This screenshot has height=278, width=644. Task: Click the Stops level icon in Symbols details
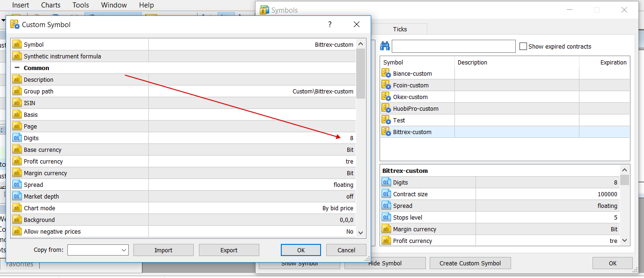tap(386, 217)
